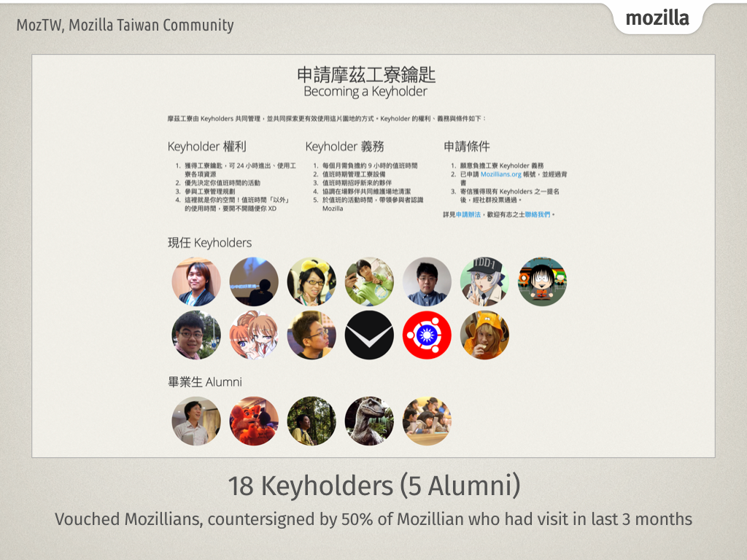
Task: Click the forest alumni photo
Action: click(x=311, y=421)
